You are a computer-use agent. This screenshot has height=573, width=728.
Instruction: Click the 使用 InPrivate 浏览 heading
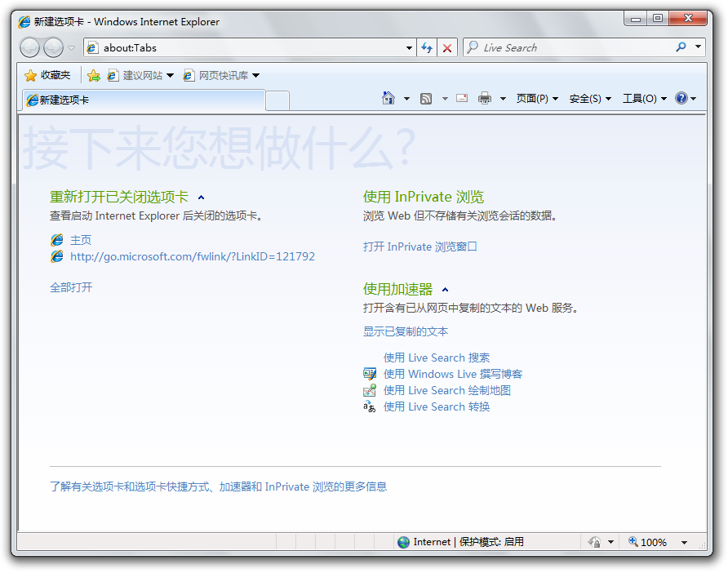point(424,197)
